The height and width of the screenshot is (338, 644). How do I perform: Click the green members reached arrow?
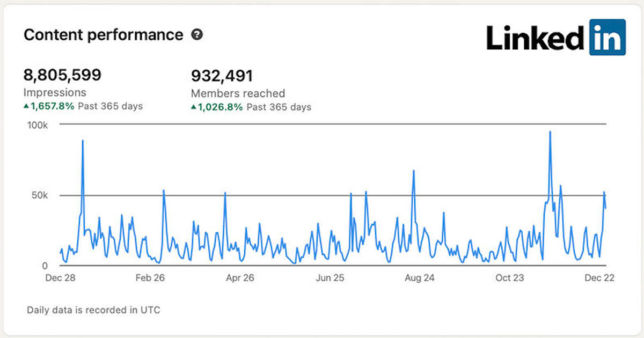tap(194, 107)
